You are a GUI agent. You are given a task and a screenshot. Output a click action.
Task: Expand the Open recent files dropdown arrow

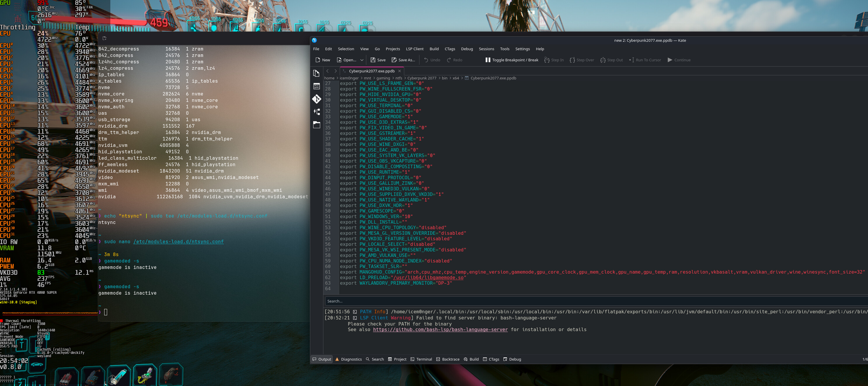(x=362, y=60)
